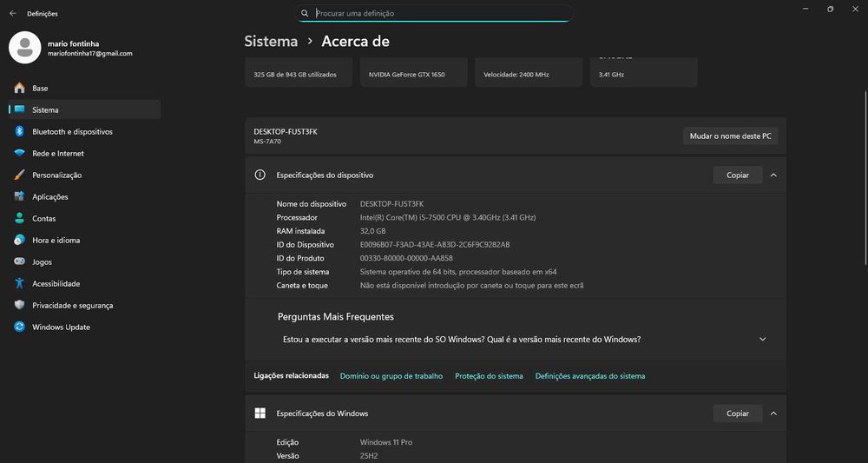The image size is (868, 463).
Task: Click the Sistema breadcrumb in the page title
Action: (271, 42)
